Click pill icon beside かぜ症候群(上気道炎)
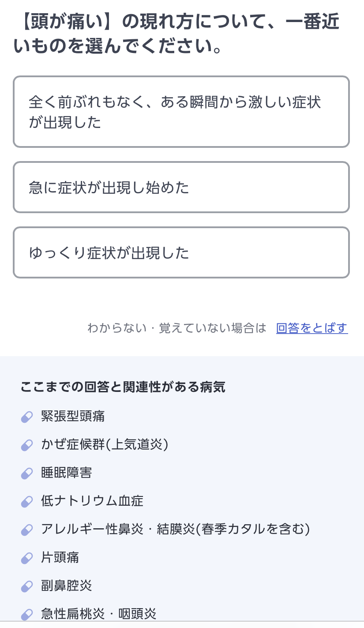Image resolution: width=364 pixels, height=628 pixels. click(27, 445)
